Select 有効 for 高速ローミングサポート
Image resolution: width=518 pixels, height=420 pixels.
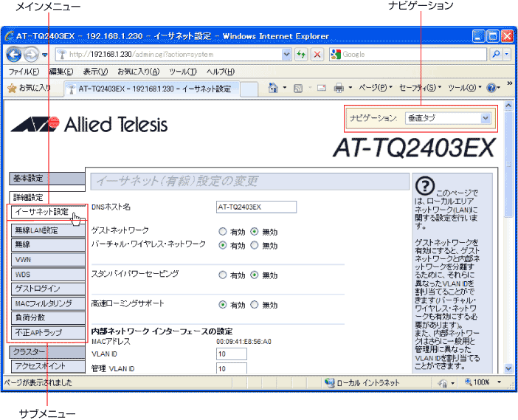(x=223, y=305)
